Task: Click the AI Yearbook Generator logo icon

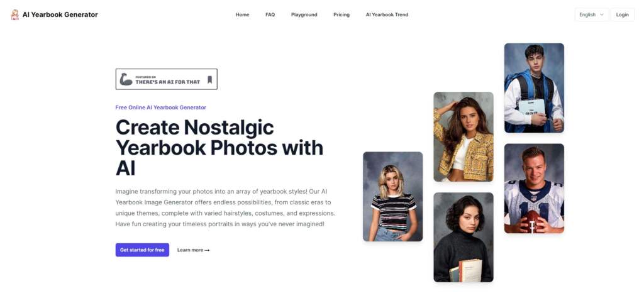Action: [x=15, y=15]
